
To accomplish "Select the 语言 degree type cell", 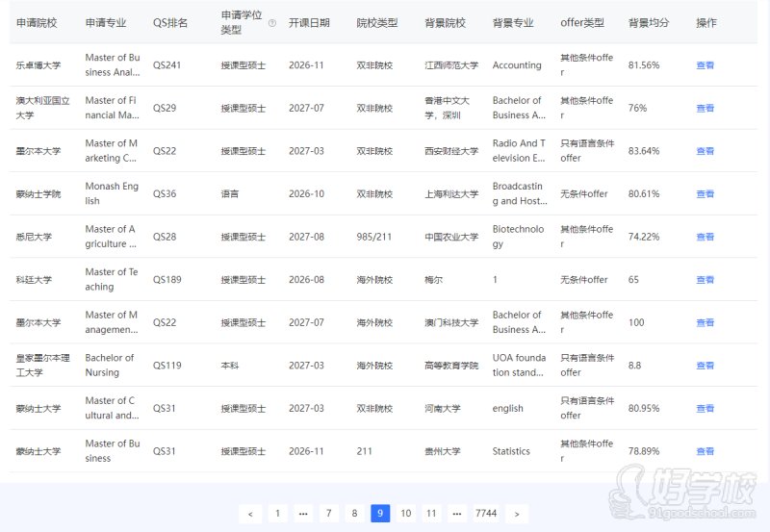I will [230, 194].
